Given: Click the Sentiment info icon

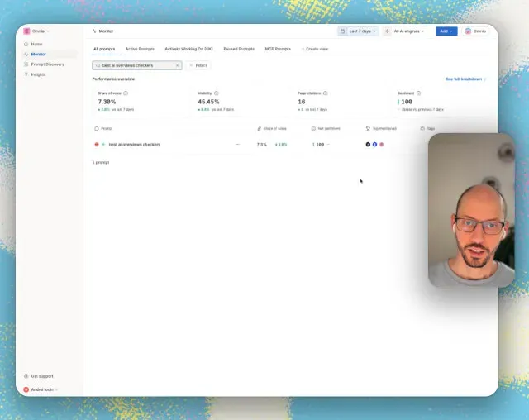Looking at the screenshot, I should click(x=419, y=93).
